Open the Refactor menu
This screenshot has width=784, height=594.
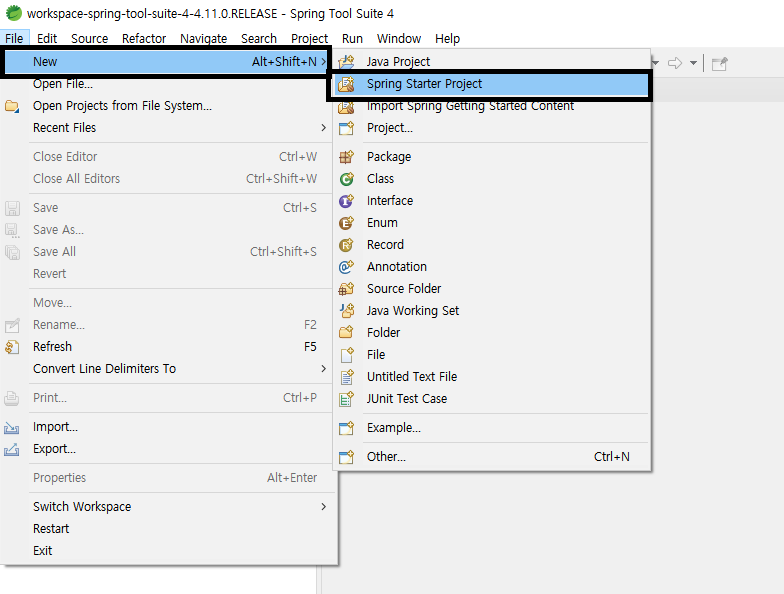pos(144,38)
